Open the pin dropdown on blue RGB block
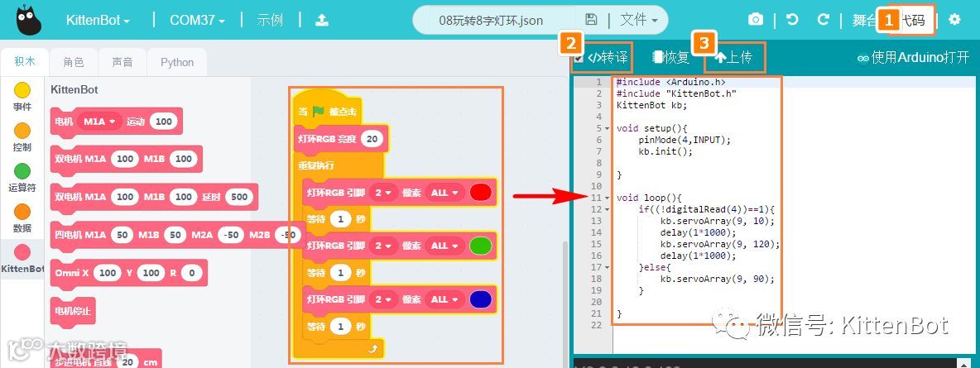Image resolution: width=980 pixels, height=368 pixels. pos(383,299)
